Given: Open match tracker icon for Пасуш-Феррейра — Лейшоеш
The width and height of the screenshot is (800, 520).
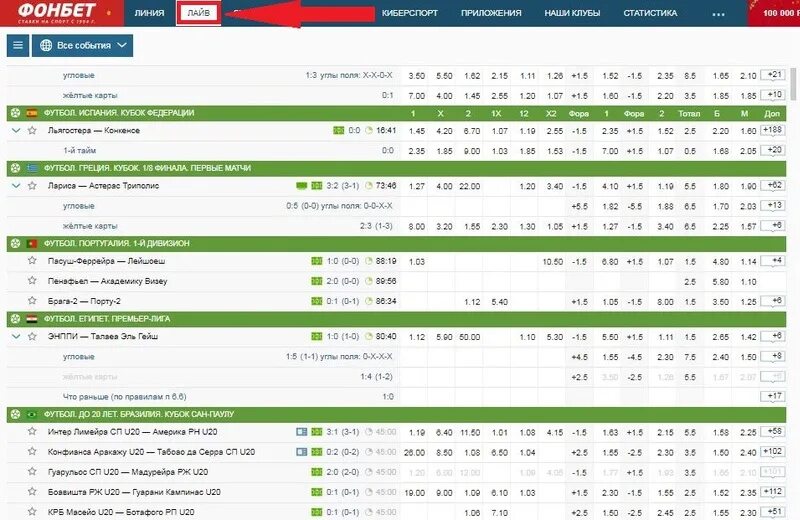Looking at the screenshot, I should click(x=317, y=261).
